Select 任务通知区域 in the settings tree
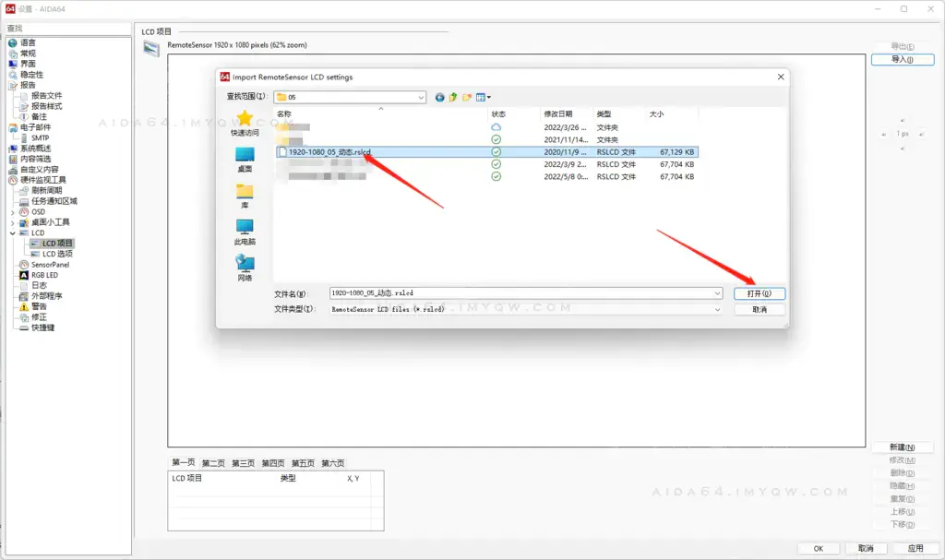Screen dimensions: 945x560 [54, 201]
